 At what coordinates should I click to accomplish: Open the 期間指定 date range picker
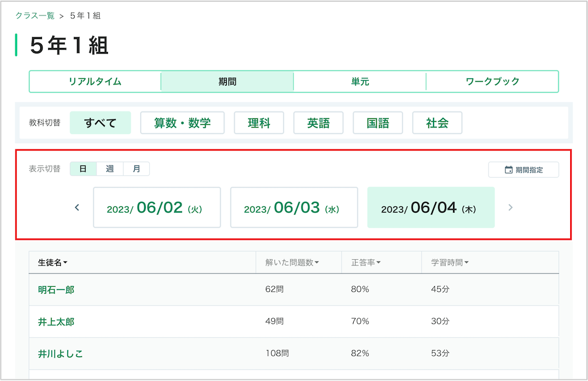pyautogui.click(x=524, y=170)
